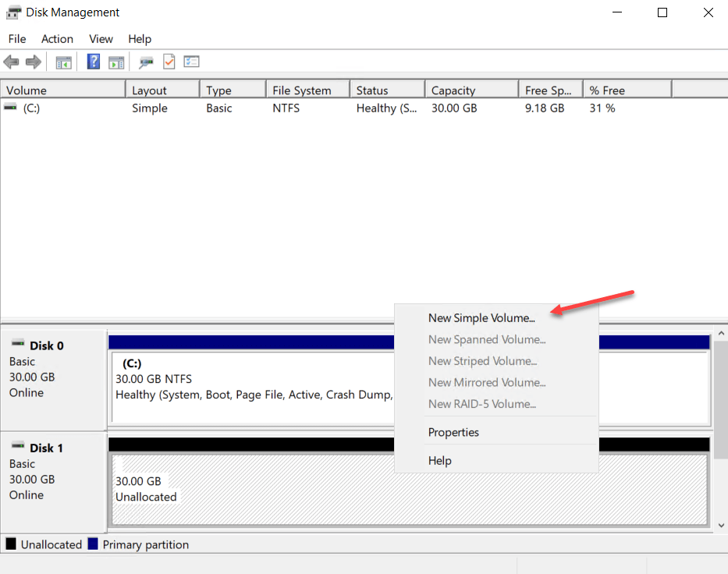The image size is (728, 574).
Task: Click the blue Help question mark icon
Action: [94, 62]
